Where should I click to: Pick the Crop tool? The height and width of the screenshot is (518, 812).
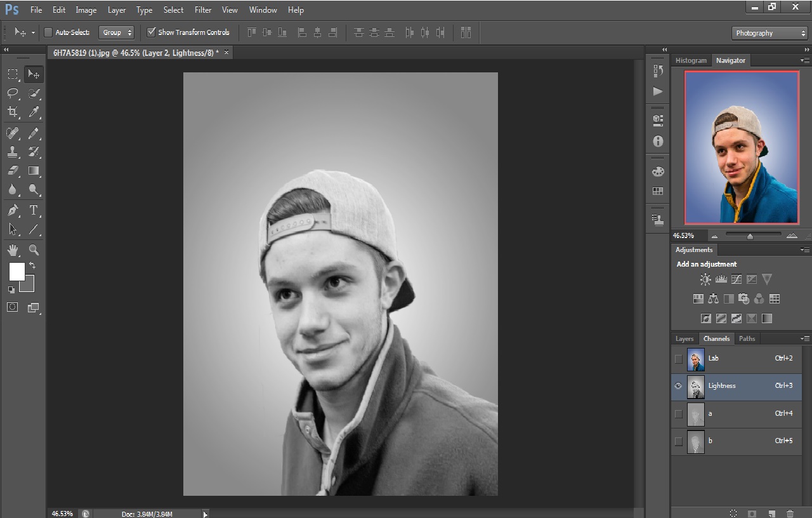(13, 112)
